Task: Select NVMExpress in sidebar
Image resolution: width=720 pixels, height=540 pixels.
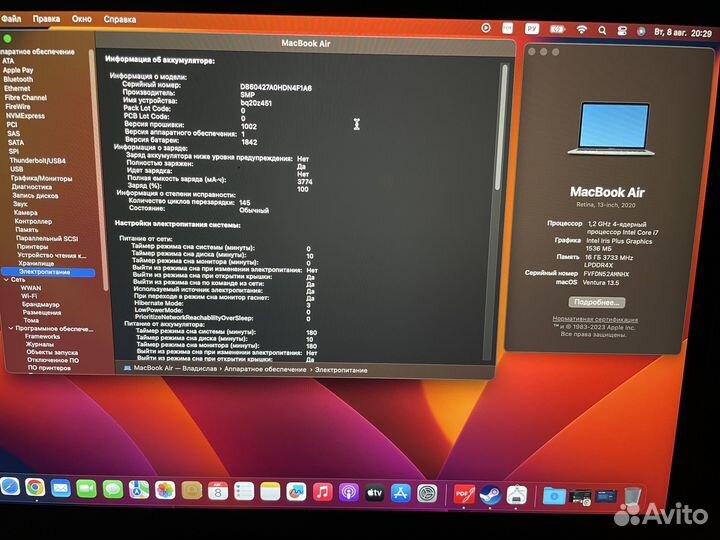Action: pos(25,116)
